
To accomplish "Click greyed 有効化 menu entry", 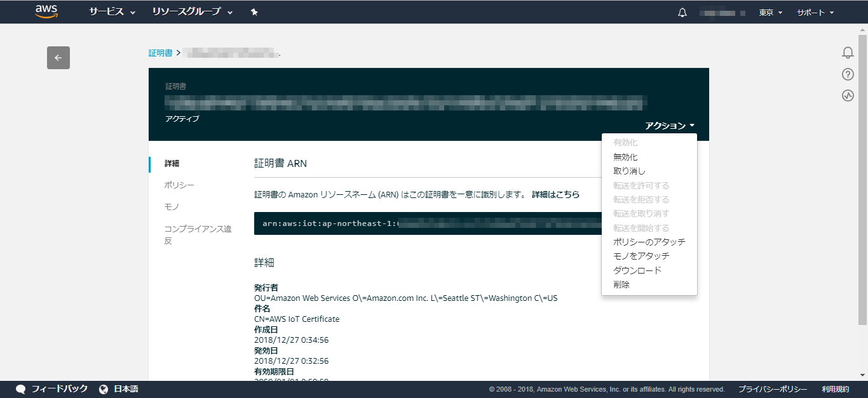I will point(625,143).
